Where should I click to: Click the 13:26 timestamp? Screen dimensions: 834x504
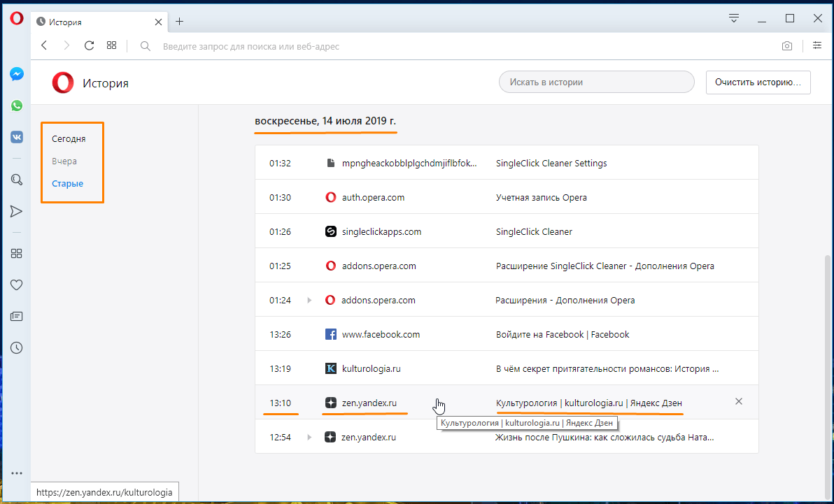[x=280, y=334]
